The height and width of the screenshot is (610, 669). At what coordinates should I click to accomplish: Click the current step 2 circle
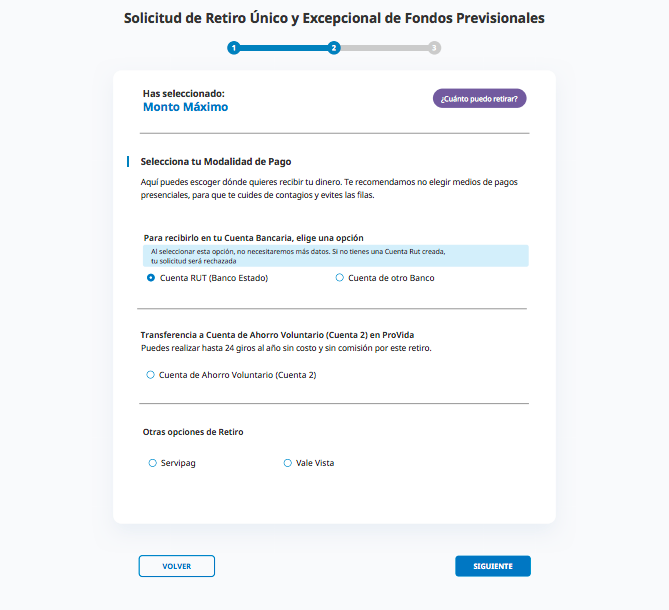click(x=334, y=48)
